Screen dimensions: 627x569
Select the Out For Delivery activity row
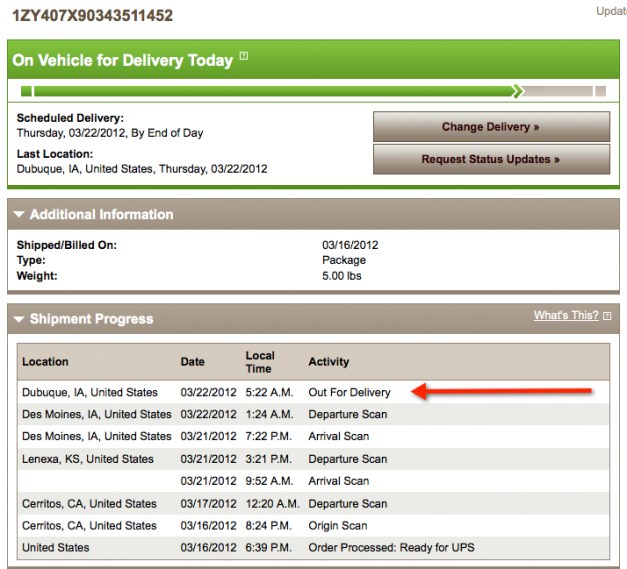(349, 392)
